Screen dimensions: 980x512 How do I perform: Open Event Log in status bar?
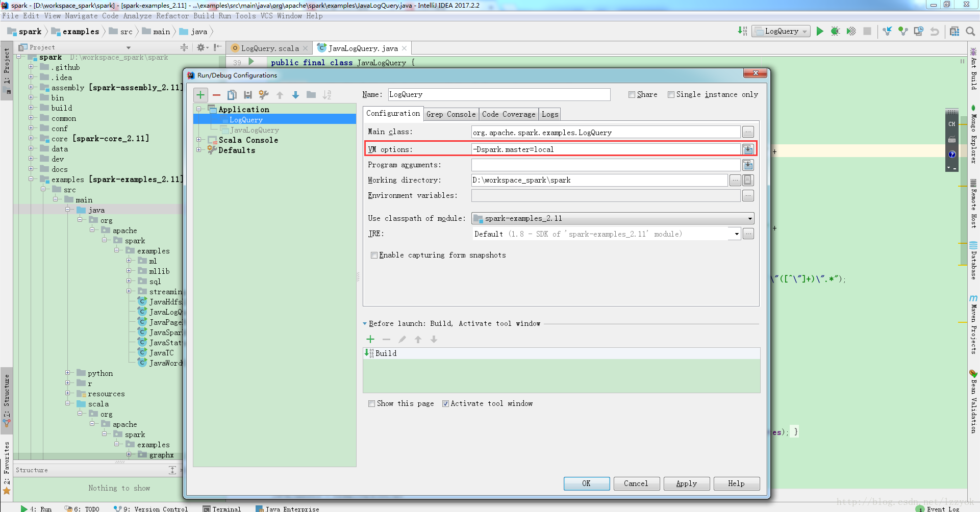tap(938, 508)
